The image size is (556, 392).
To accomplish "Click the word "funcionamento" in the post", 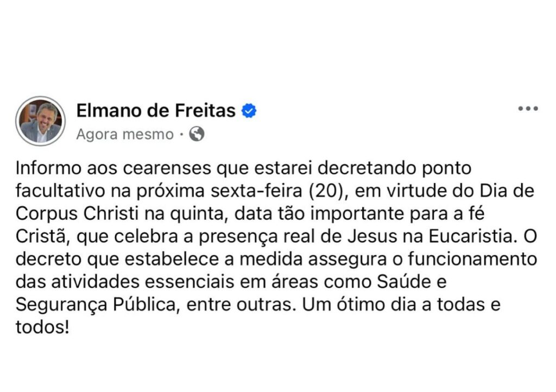I will (x=472, y=259).
